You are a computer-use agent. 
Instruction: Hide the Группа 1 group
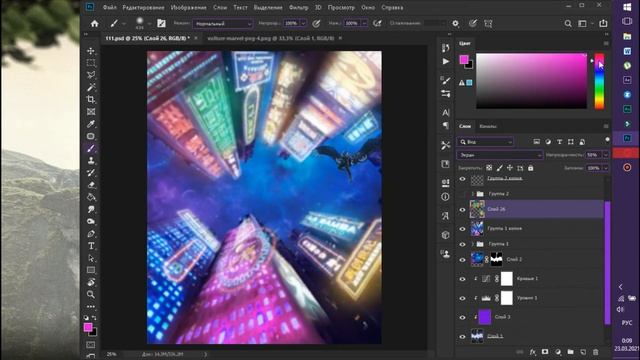point(462,244)
